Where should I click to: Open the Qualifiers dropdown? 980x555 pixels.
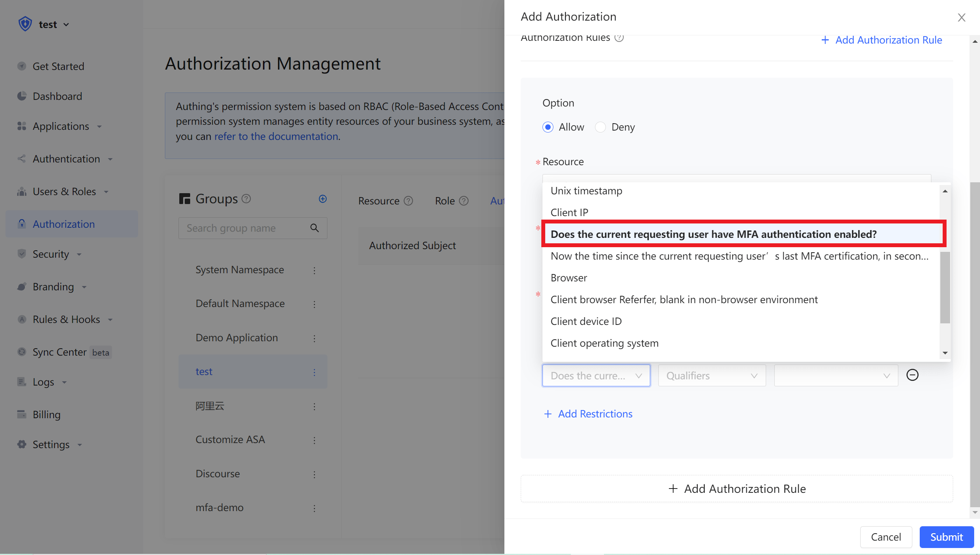point(712,376)
